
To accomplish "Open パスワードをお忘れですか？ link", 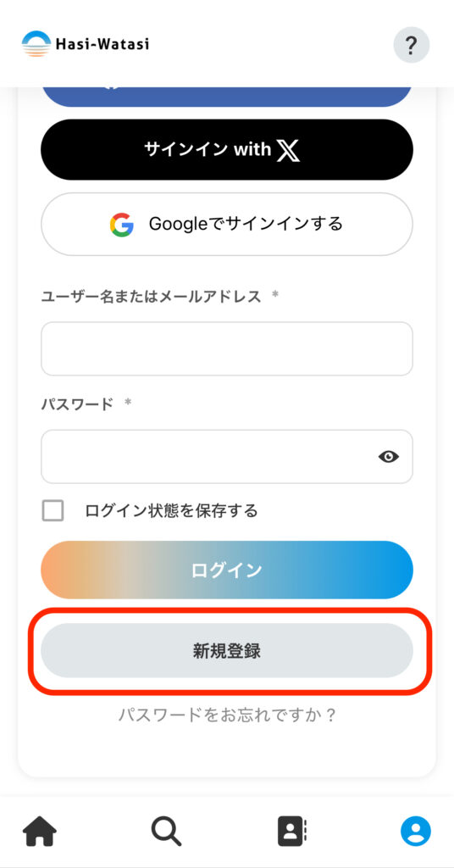I will (x=227, y=715).
